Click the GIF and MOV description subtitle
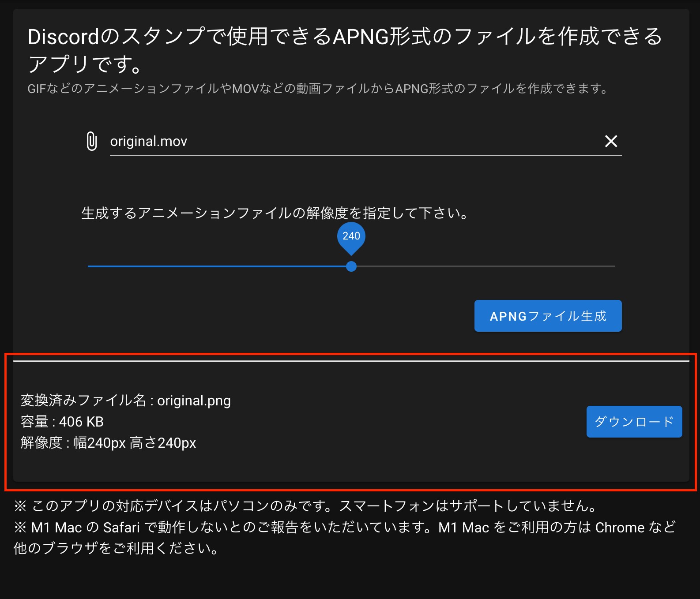 point(318,89)
